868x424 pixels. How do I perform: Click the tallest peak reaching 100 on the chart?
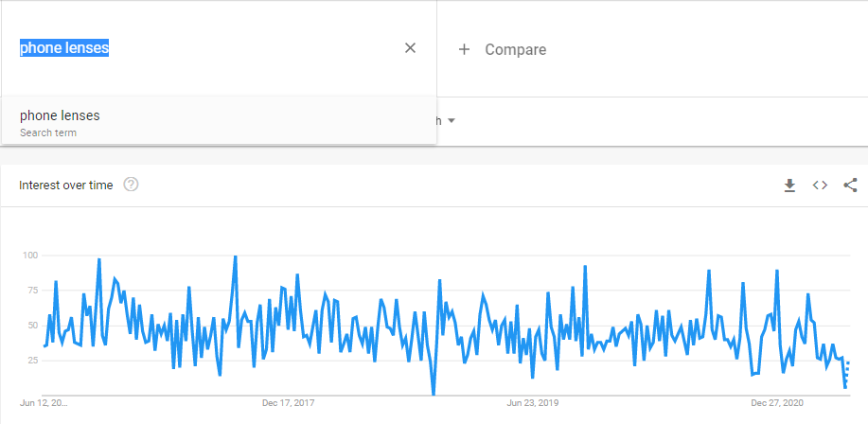[x=235, y=256]
